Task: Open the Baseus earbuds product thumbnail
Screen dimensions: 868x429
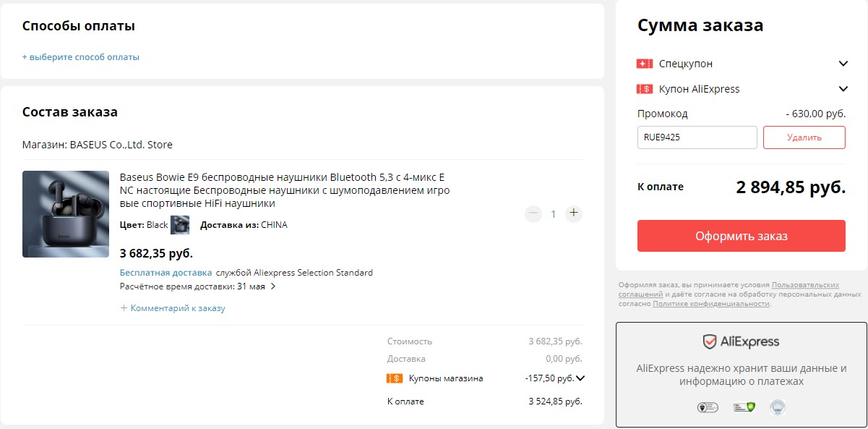Action: [66, 214]
